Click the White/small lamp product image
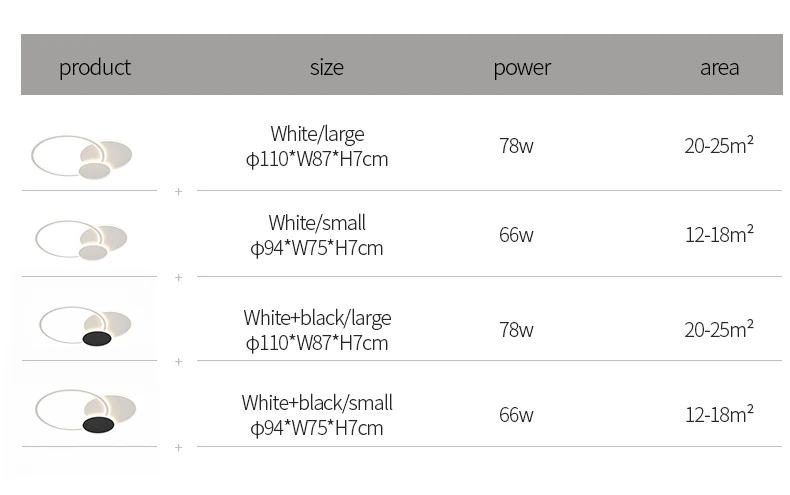The width and height of the screenshot is (790, 495). point(82,240)
